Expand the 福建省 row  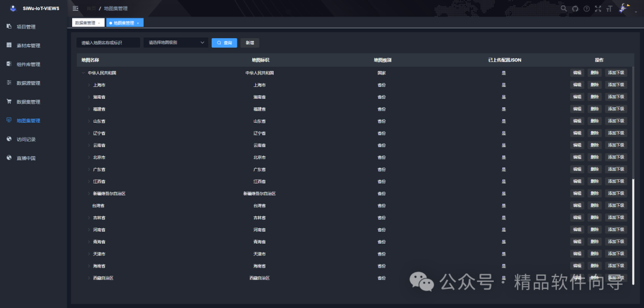click(x=89, y=109)
